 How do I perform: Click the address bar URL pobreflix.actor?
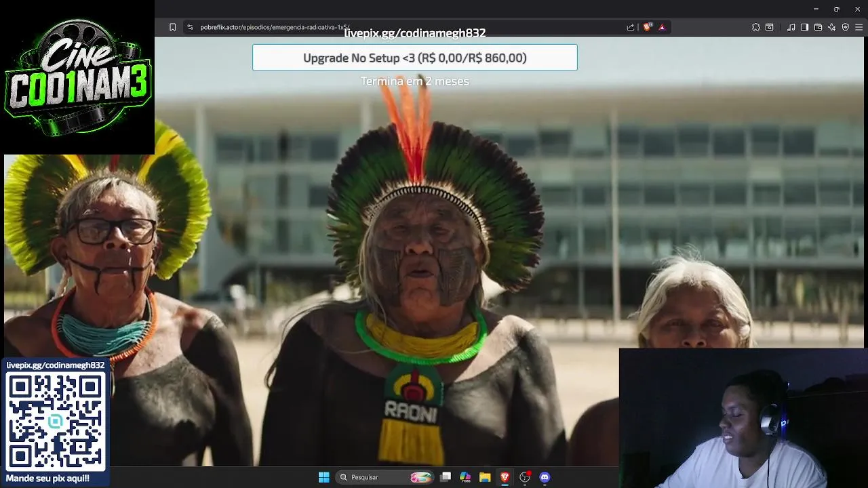pyautogui.click(x=275, y=27)
